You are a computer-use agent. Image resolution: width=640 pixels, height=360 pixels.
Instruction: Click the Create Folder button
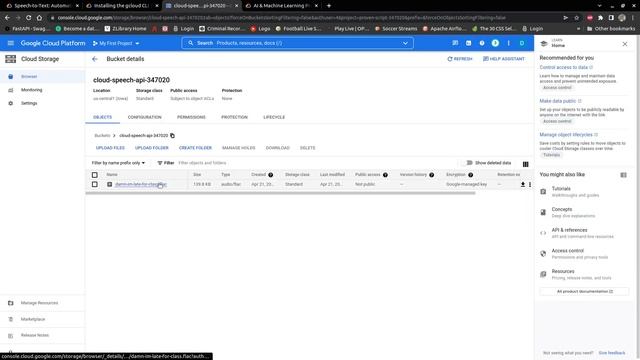[195, 148]
